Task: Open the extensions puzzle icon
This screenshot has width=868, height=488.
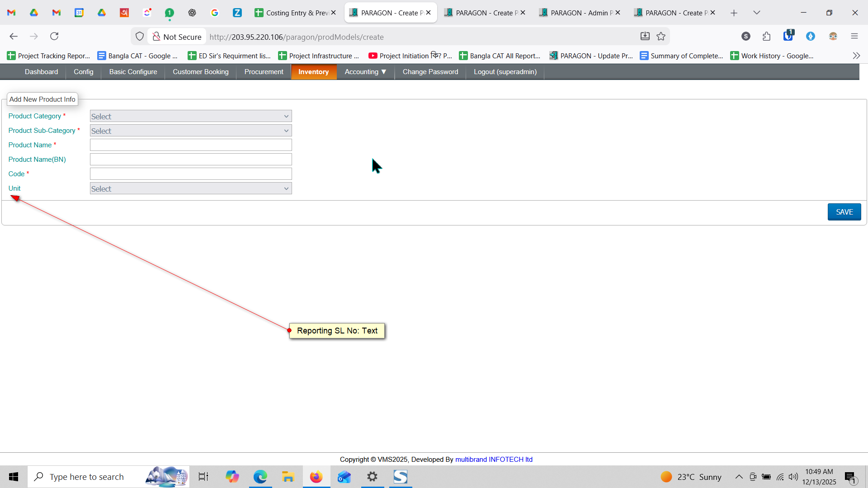Action: click(766, 36)
